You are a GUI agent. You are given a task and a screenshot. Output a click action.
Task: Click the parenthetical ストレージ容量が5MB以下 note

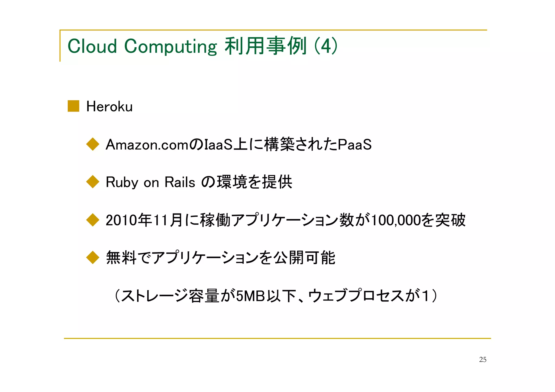click(275, 296)
